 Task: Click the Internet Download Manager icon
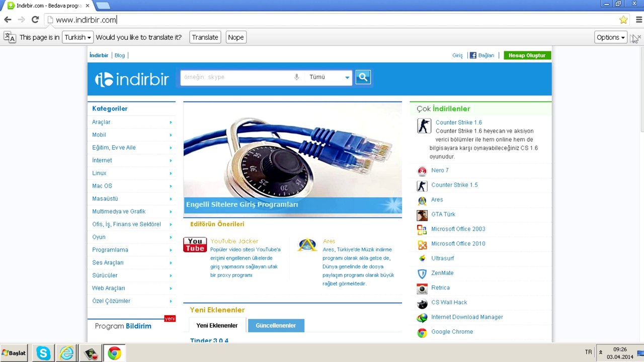pyautogui.click(x=422, y=317)
